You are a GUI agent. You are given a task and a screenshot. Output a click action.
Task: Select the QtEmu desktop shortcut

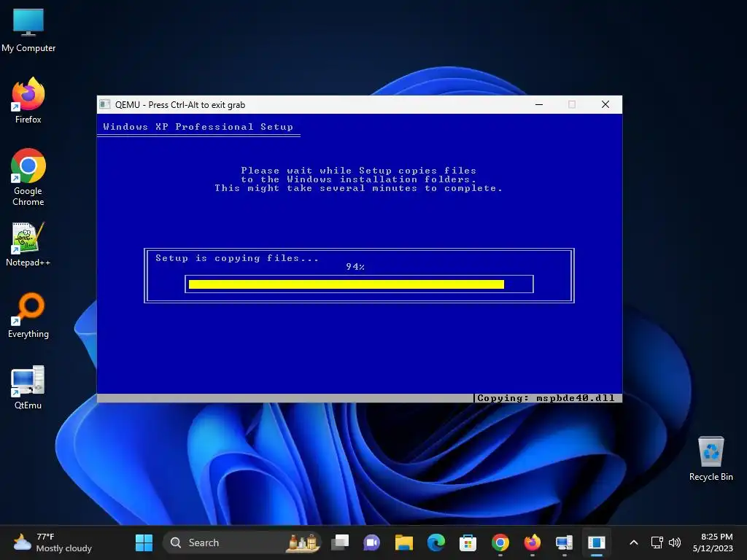(x=28, y=387)
